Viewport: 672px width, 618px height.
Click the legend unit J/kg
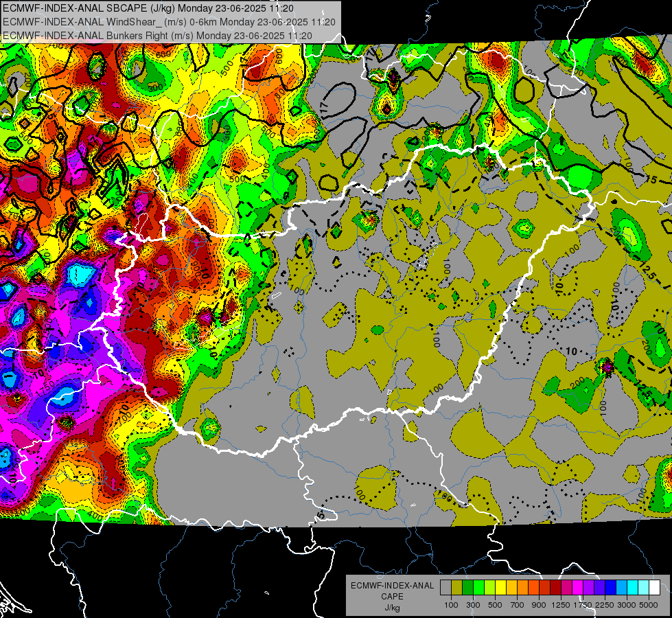click(x=392, y=608)
